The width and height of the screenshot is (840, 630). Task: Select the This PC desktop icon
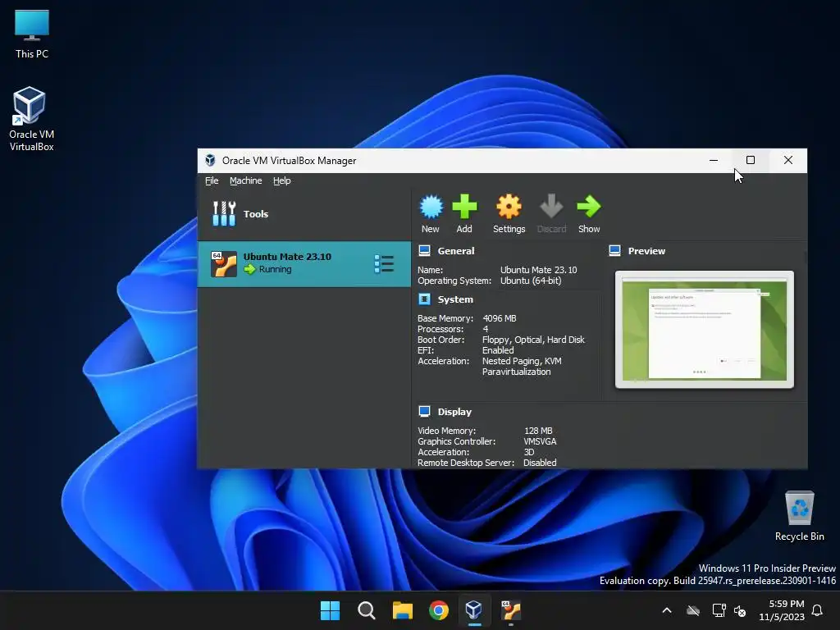point(32,34)
